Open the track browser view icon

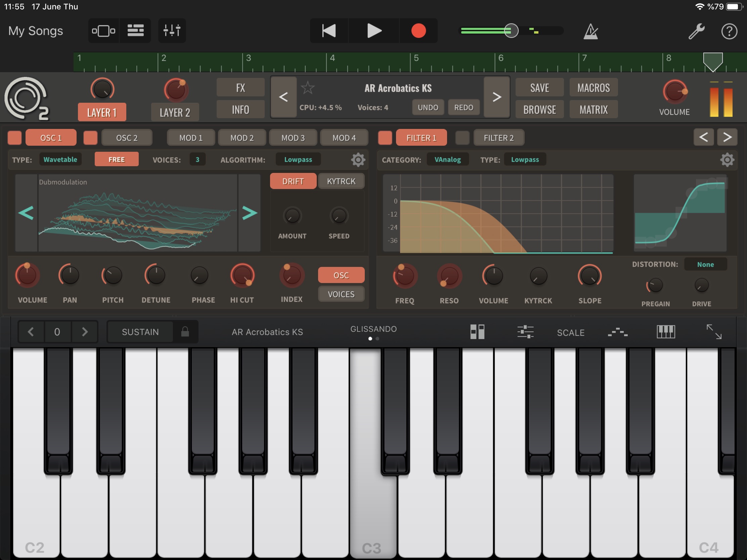[103, 31]
